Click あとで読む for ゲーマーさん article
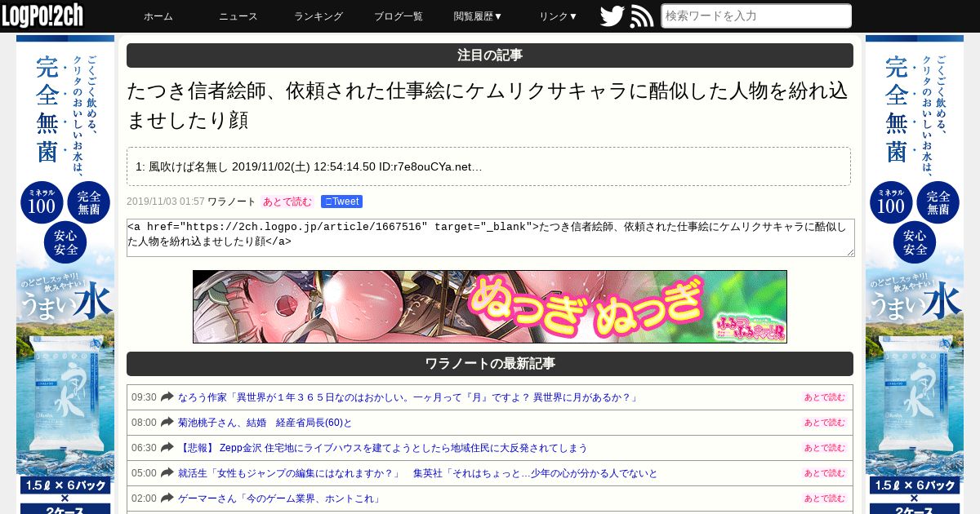 [825, 498]
